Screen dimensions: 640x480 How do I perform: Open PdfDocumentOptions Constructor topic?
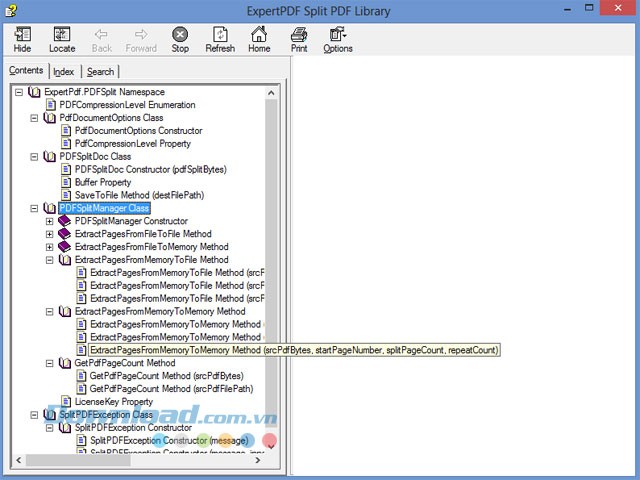point(139,131)
